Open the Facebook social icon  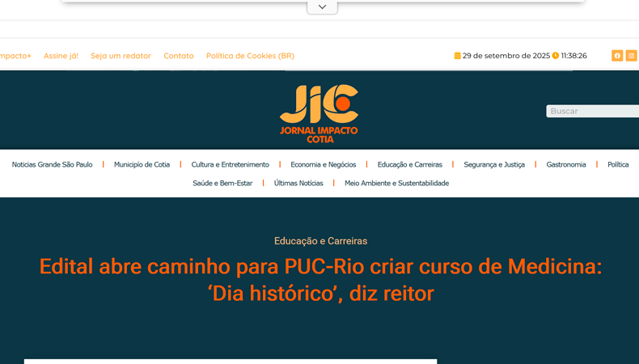[617, 56]
